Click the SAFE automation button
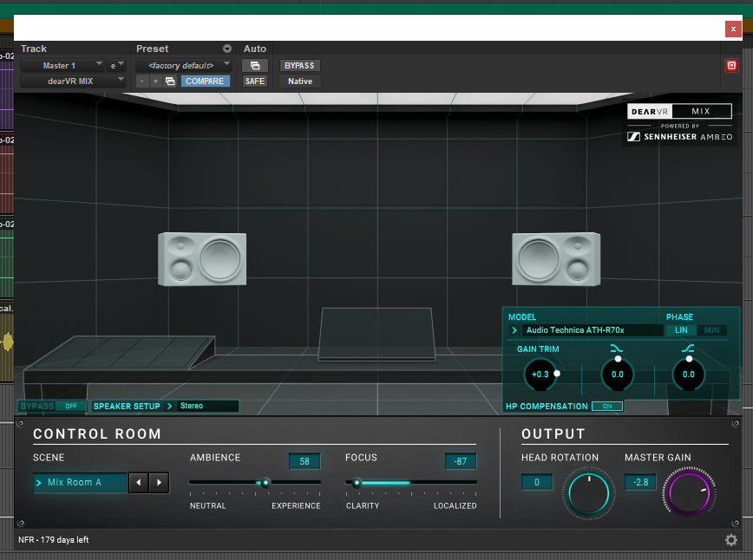 tap(254, 81)
